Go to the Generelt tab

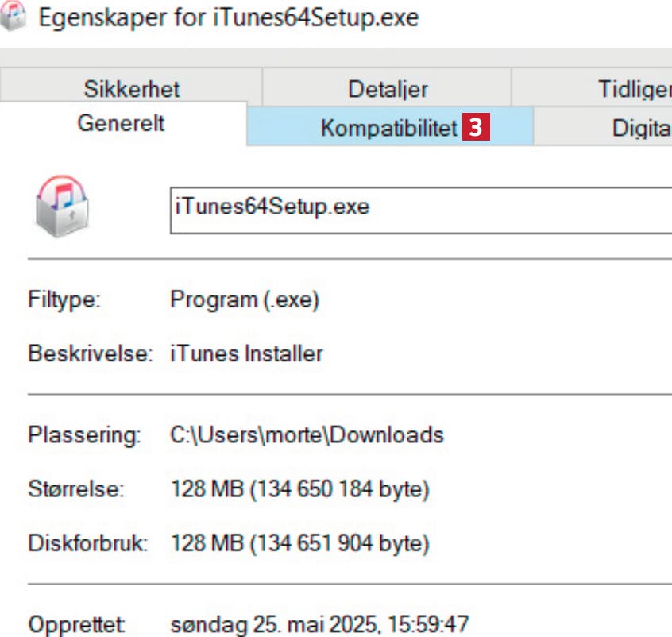coord(121,124)
